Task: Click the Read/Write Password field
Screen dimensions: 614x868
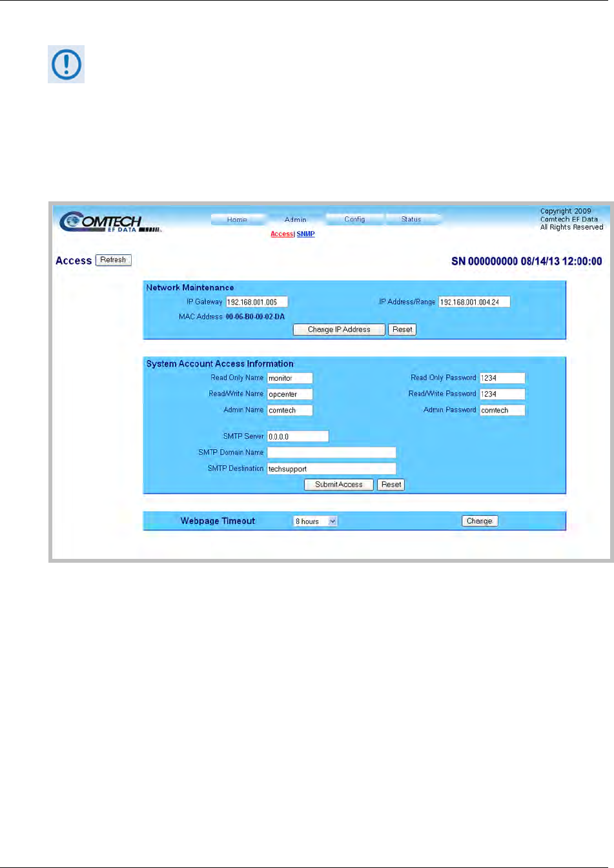Action: coord(502,394)
